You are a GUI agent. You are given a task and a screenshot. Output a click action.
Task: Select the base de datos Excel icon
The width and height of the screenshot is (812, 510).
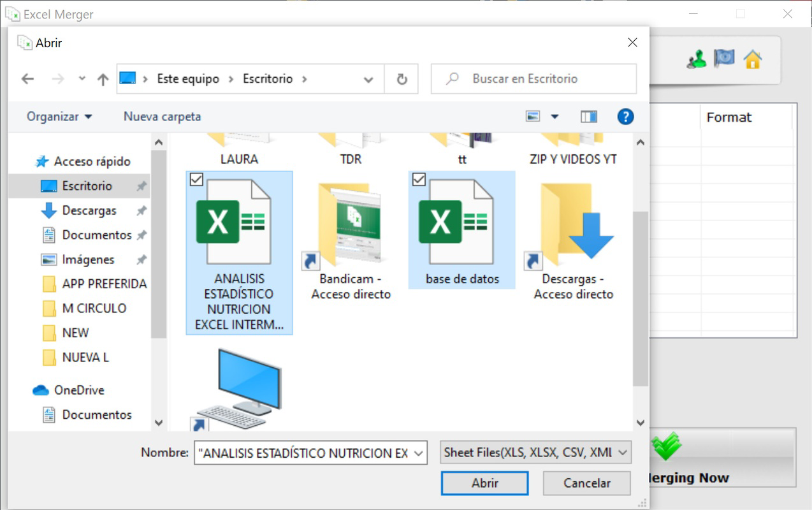(456, 222)
